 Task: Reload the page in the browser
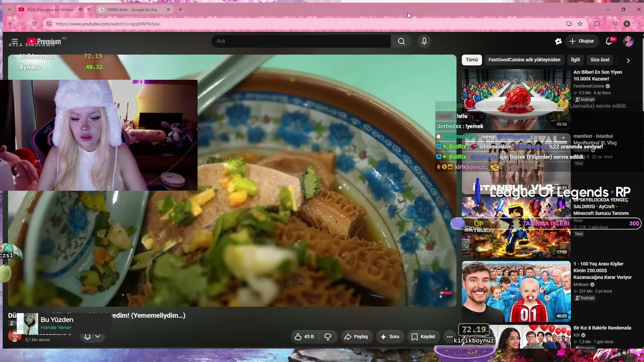click(34, 24)
